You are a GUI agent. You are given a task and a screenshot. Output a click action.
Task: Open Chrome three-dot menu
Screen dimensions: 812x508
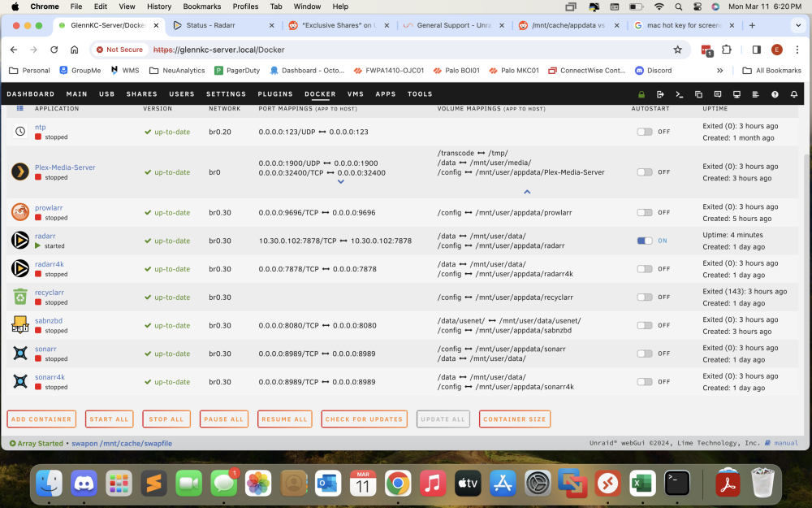pos(797,50)
